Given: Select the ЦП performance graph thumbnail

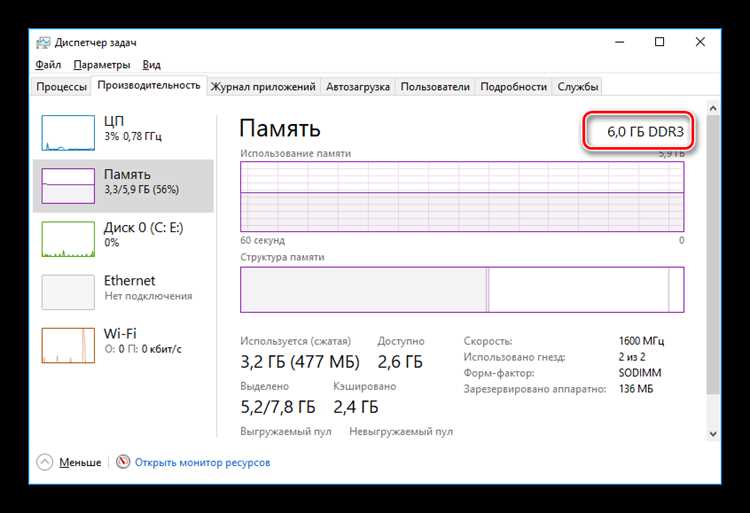Looking at the screenshot, I should click(68, 133).
